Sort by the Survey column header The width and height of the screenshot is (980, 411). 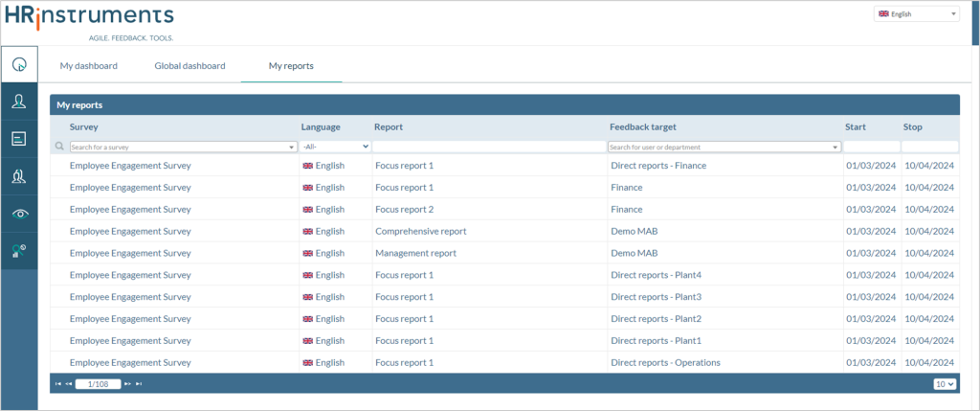click(x=84, y=127)
